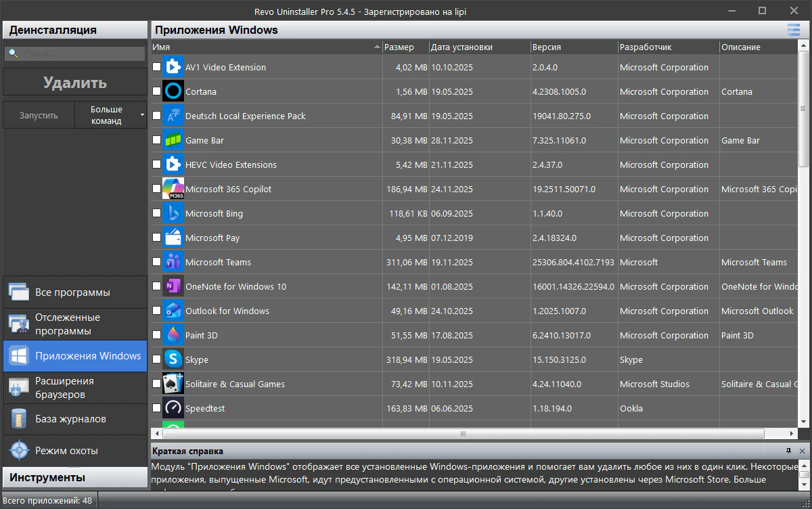Open the Больше команд dropdown
The image size is (812, 509).
(110, 115)
